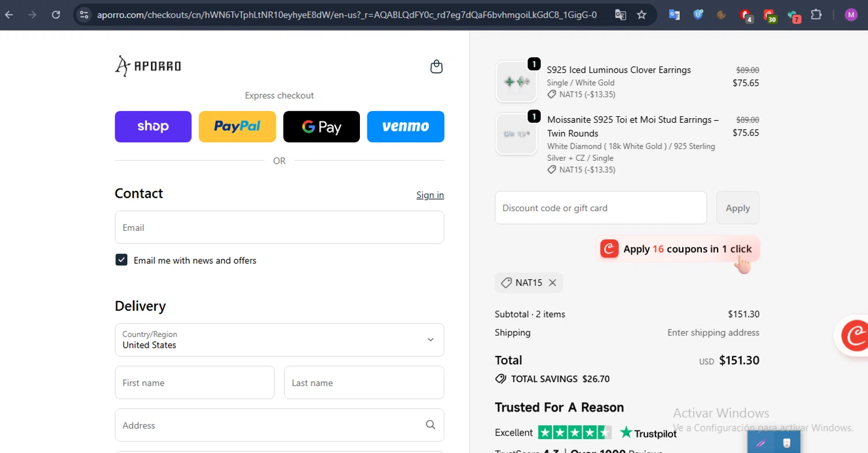The height and width of the screenshot is (453, 868).
Task: Click the total savings tag icon
Action: pos(501,379)
